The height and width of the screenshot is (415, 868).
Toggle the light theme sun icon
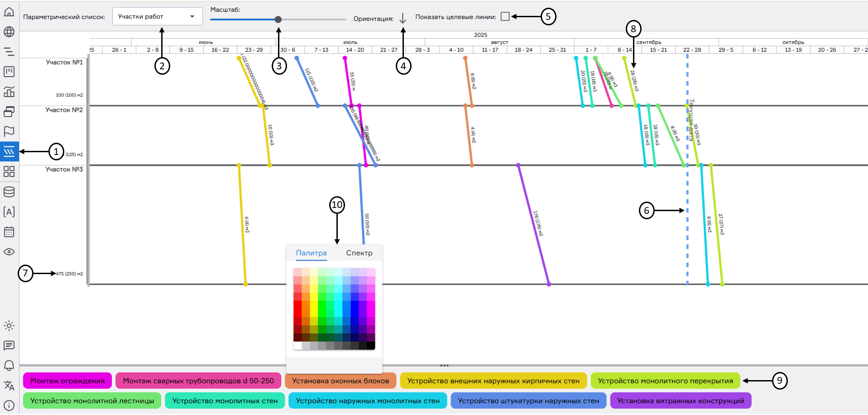pos(9,326)
